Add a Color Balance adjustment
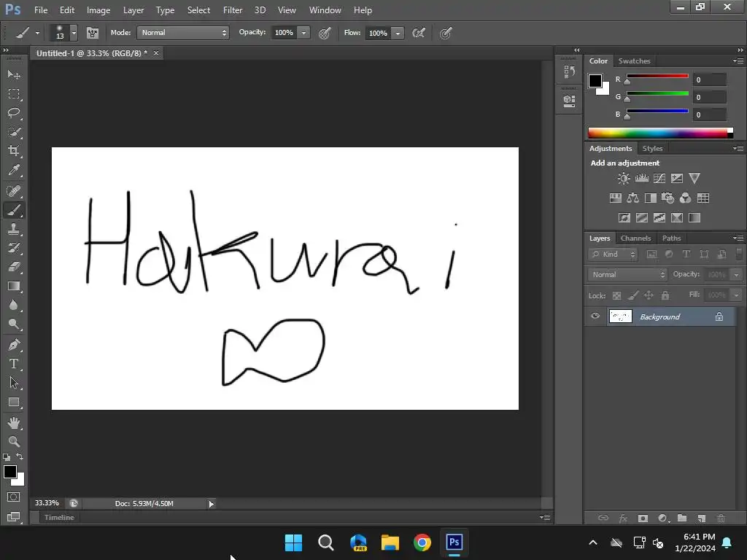747x560 pixels. pyautogui.click(x=632, y=198)
